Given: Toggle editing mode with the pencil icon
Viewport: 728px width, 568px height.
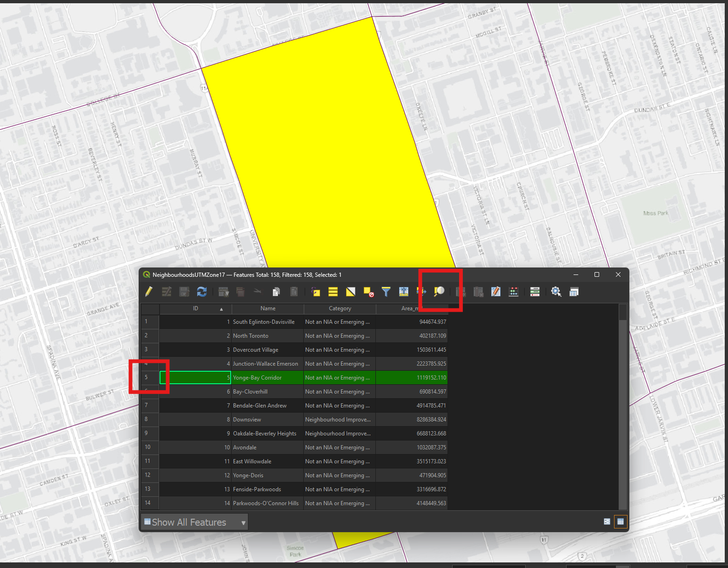Looking at the screenshot, I should [149, 292].
